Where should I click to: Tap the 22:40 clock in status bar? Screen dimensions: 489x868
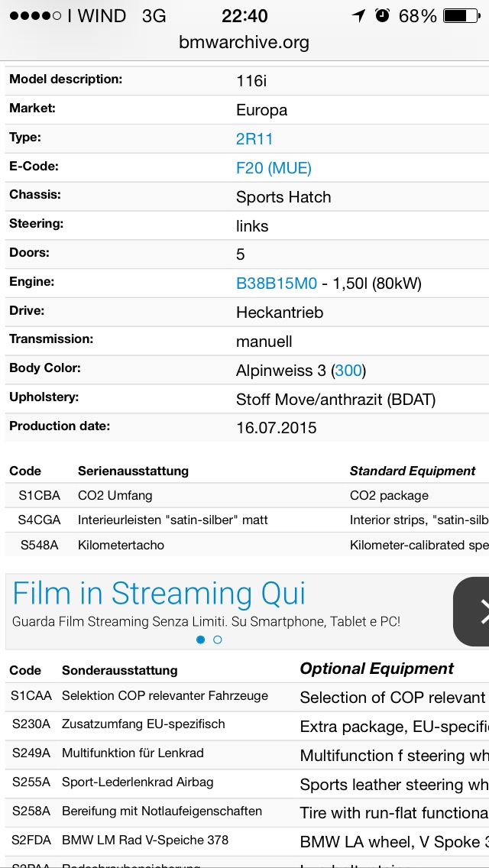tap(244, 16)
